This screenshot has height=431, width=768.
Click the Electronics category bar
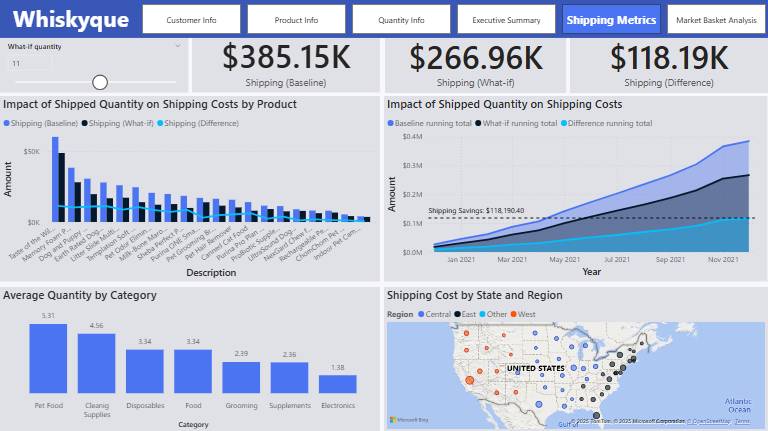pos(337,384)
